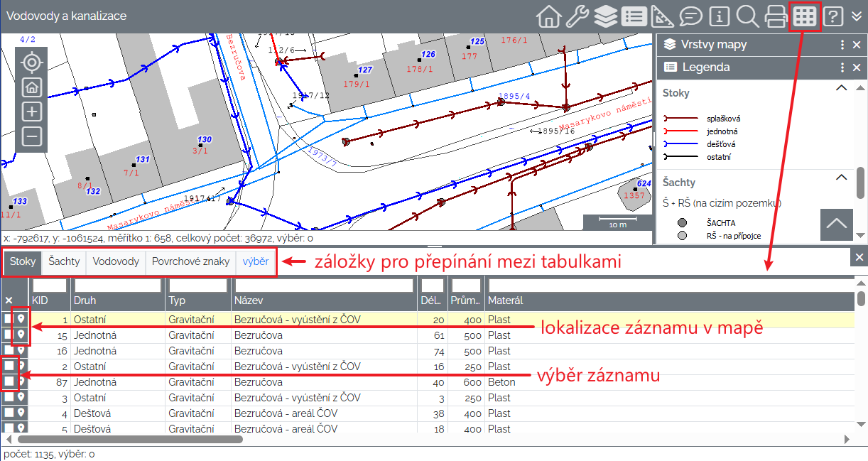Check the row with KID 4
The width and height of the screenshot is (868, 461).
point(9,413)
